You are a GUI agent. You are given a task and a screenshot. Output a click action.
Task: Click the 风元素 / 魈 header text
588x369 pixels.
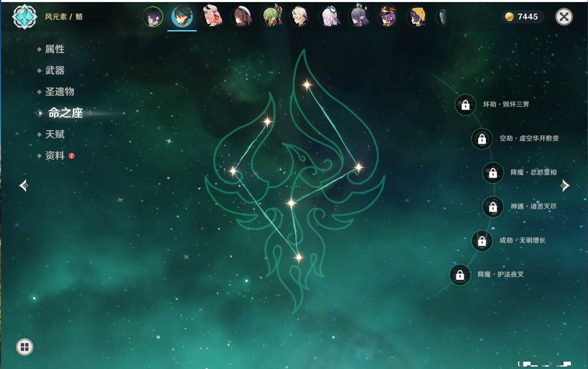[x=64, y=17]
